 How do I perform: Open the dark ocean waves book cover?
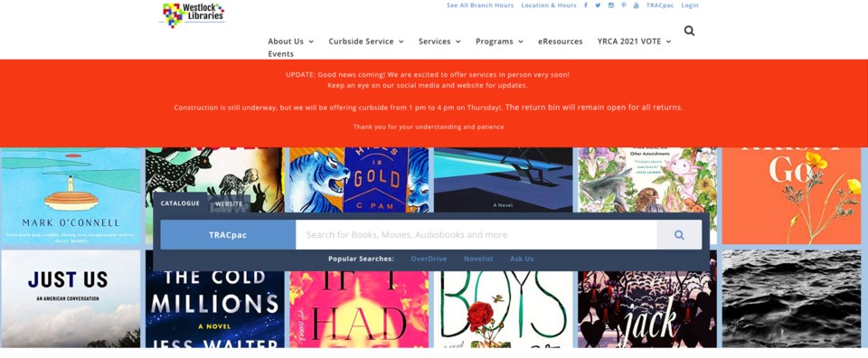[792, 299]
